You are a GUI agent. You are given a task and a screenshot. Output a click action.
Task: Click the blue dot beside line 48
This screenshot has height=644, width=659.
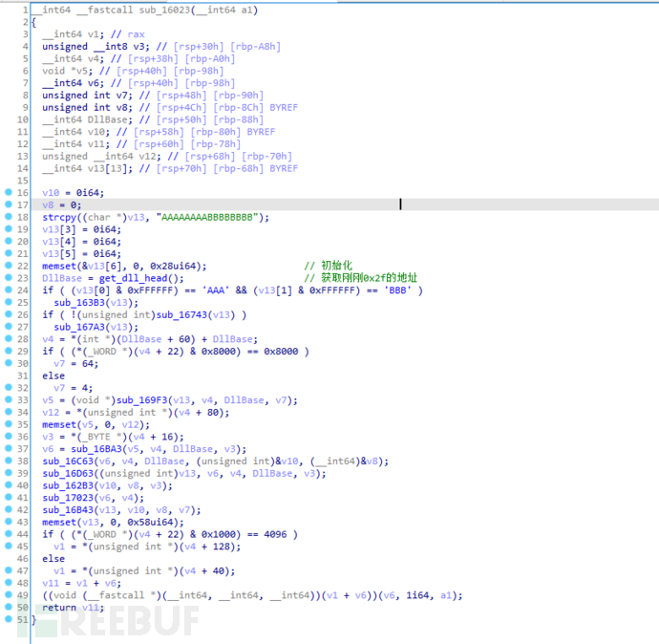click(x=9, y=582)
